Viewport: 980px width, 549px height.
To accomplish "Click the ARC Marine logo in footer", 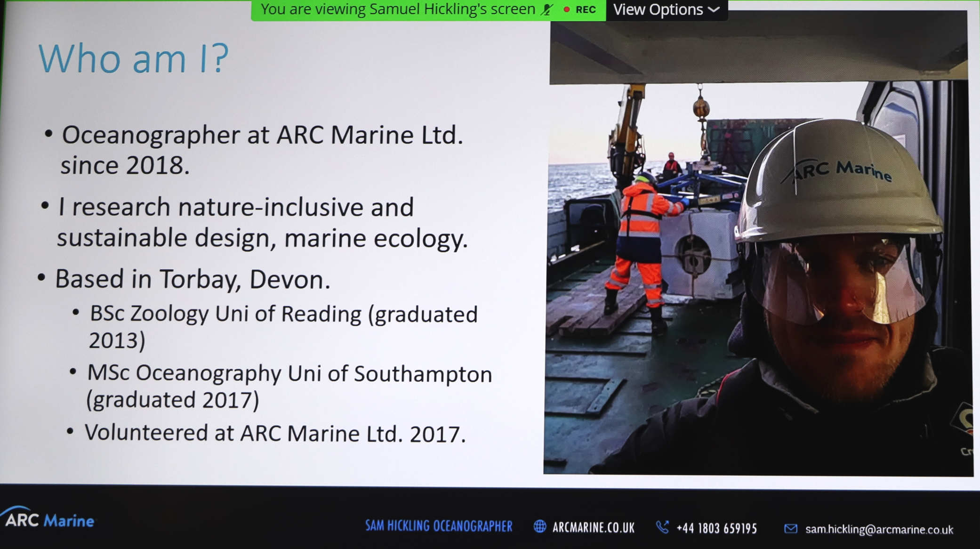I will (47, 518).
